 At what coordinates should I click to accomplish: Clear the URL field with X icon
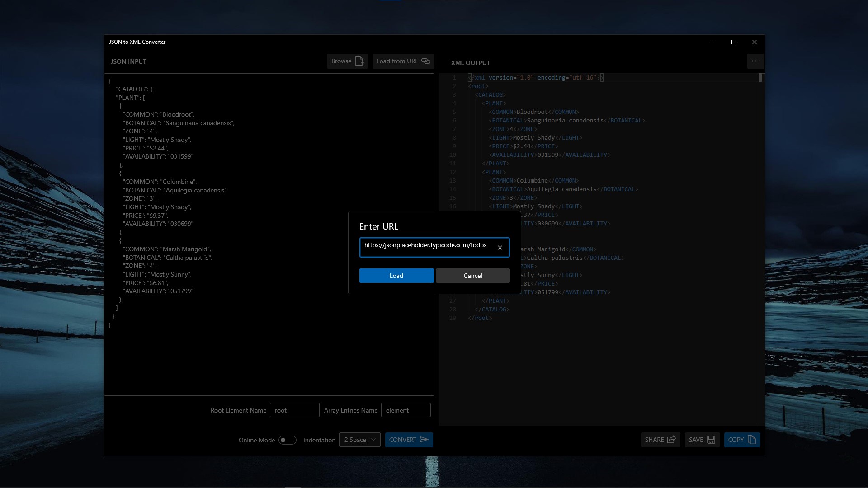500,248
